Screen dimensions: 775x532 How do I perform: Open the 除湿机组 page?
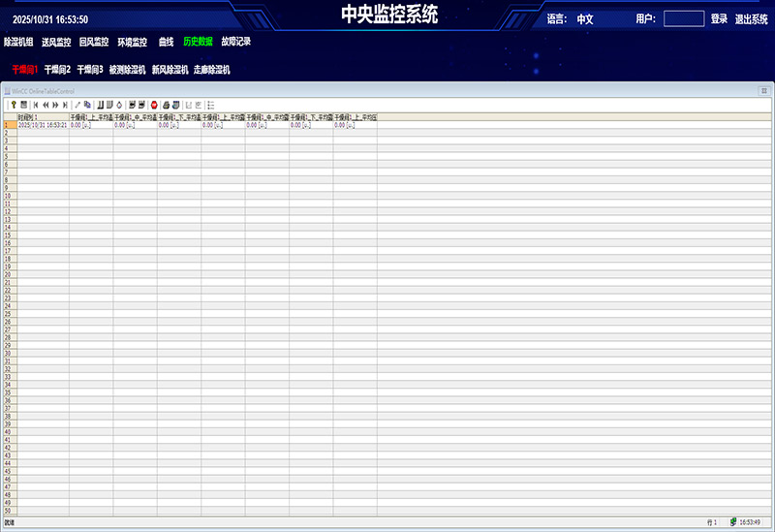(18, 42)
